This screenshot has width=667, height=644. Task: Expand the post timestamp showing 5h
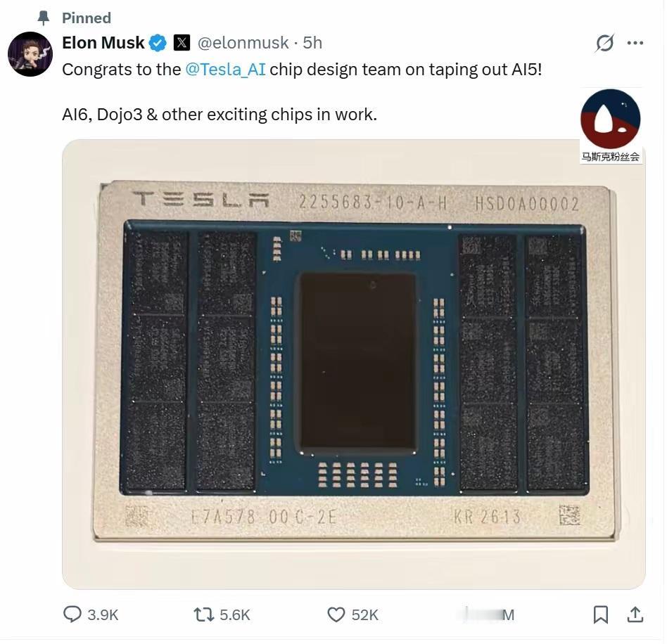(312, 43)
